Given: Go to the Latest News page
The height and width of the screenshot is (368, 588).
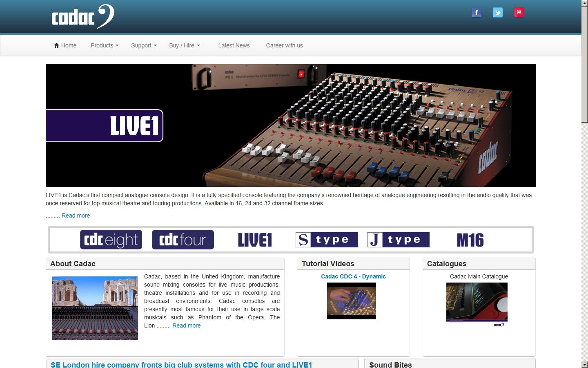Looking at the screenshot, I should 234,45.
